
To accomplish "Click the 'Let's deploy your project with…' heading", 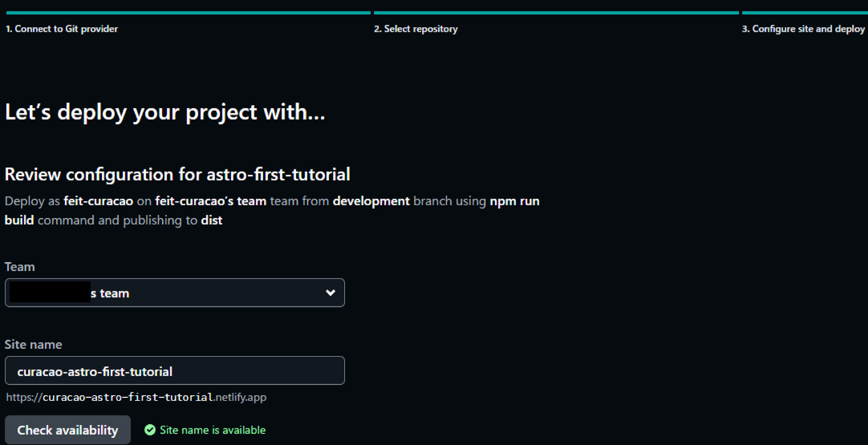I will 165,112.
